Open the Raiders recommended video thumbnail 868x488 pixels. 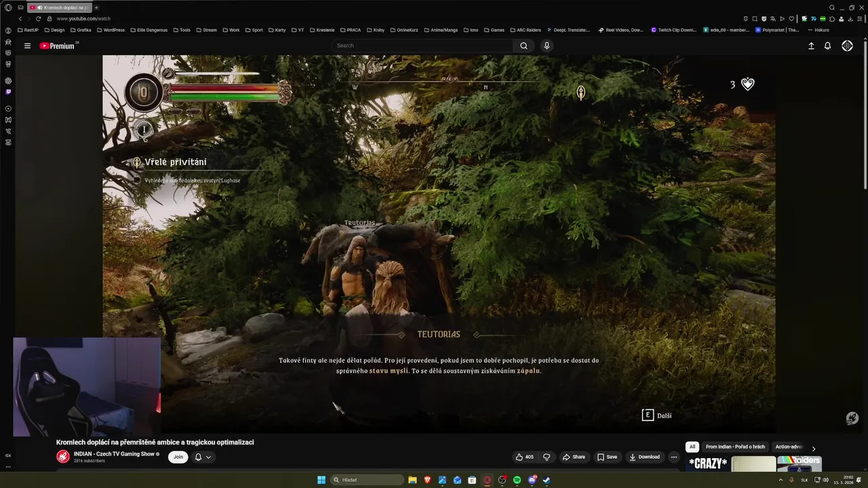pos(800,463)
